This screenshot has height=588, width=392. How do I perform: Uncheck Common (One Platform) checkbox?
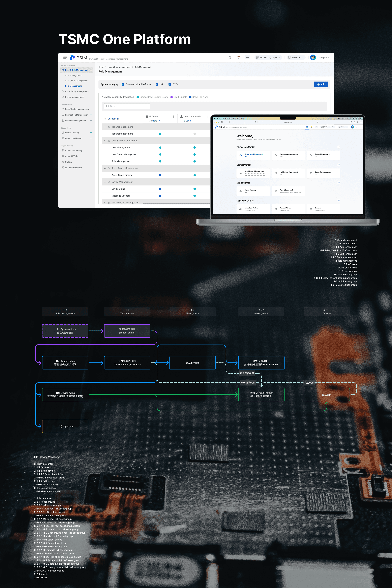tap(123, 85)
